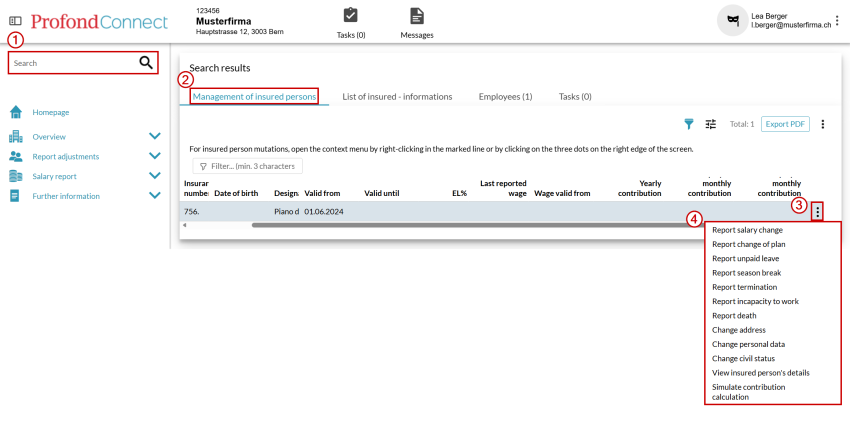
Task: Switch to Tasks (0) results tab
Action: [575, 97]
